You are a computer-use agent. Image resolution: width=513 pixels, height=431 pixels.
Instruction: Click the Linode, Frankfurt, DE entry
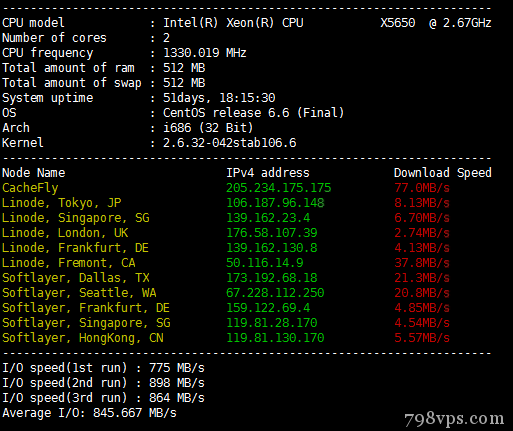tap(75, 248)
